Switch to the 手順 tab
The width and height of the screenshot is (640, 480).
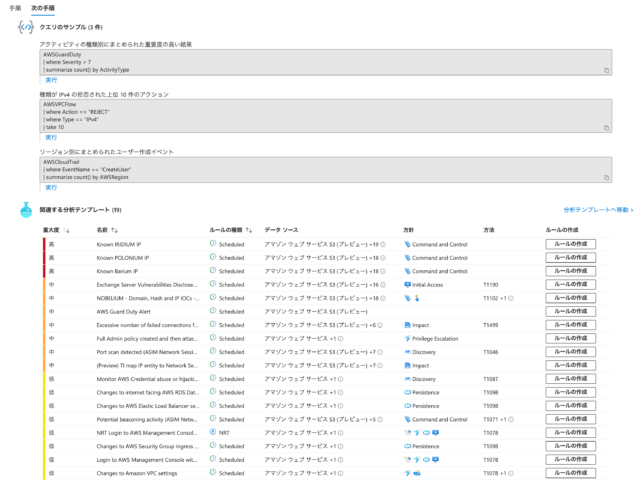(15, 8)
